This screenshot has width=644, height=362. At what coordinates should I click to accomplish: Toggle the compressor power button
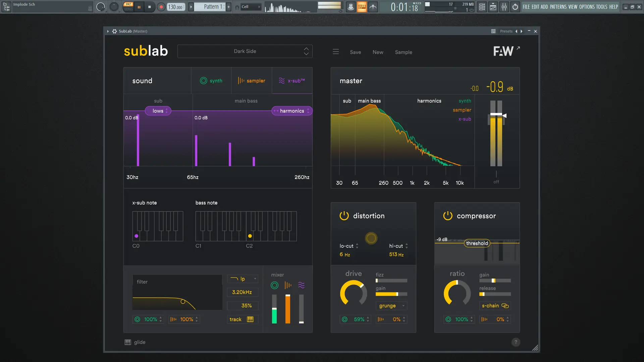448,216
